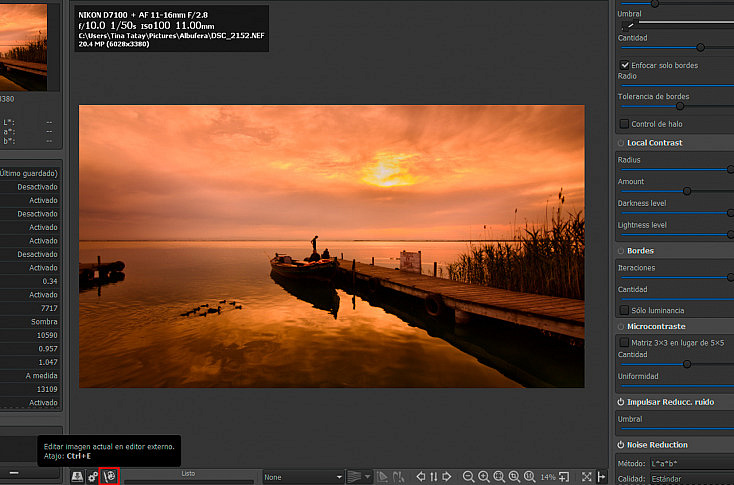Viewport: 734px width, 485px height.
Task: Hide the right panel icon
Action: (x=602, y=477)
